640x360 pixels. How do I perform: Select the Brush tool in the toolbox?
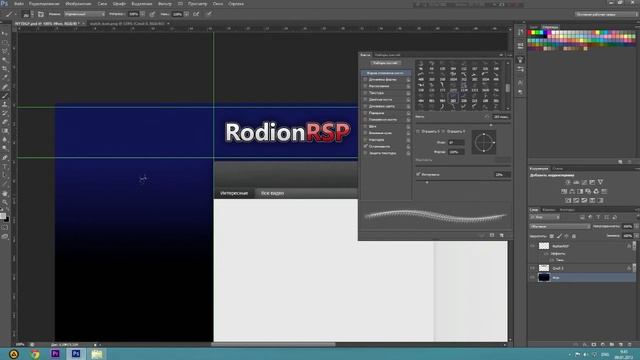click(x=5, y=96)
